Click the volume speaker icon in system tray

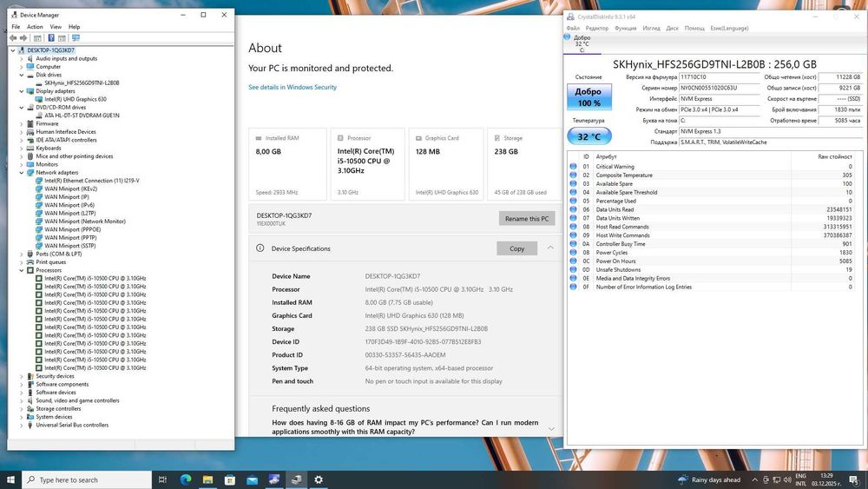coord(787,479)
